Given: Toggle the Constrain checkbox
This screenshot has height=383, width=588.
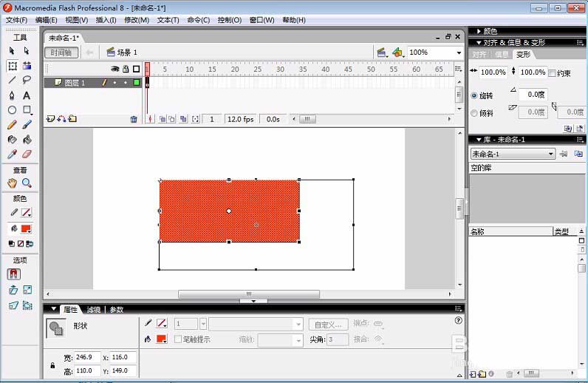Looking at the screenshot, I should pos(552,74).
